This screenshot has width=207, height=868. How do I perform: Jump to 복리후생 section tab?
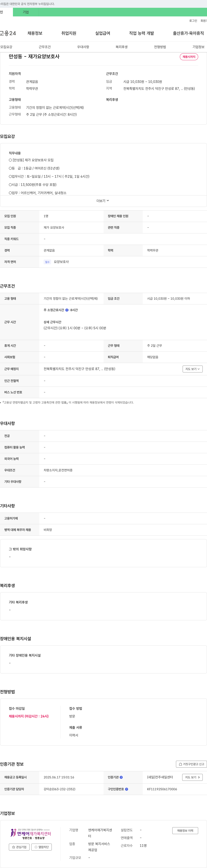[x=122, y=47]
